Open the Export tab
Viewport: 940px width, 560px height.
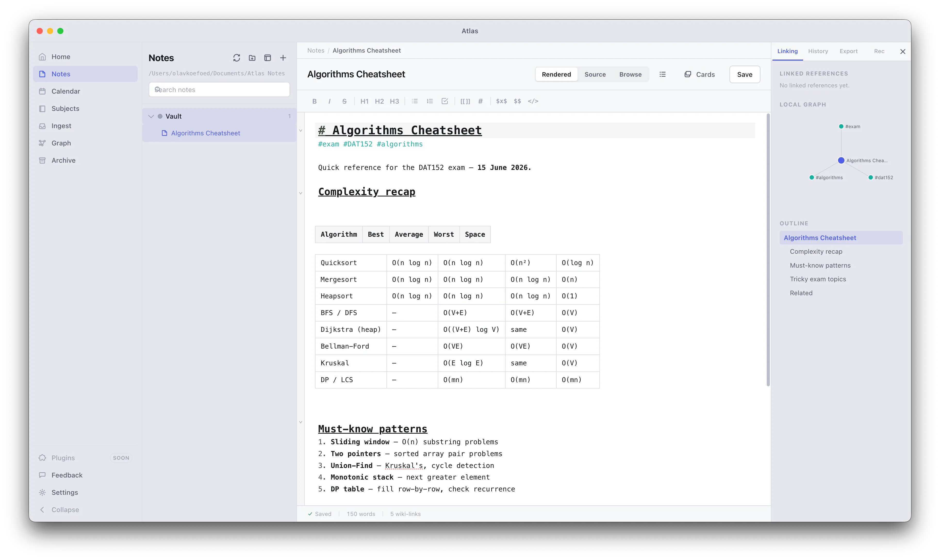(848, 51)
